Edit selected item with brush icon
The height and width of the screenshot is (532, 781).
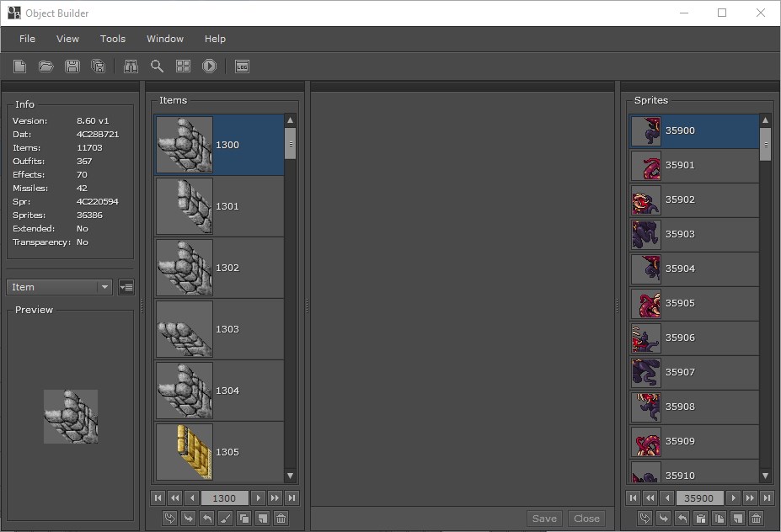point(226,519)
